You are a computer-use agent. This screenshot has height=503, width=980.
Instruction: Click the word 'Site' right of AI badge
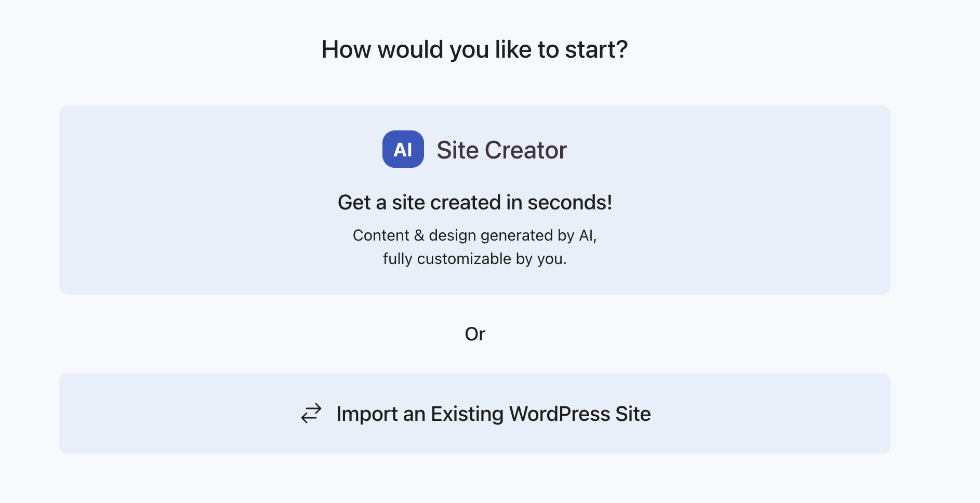(x=457, y=150)
